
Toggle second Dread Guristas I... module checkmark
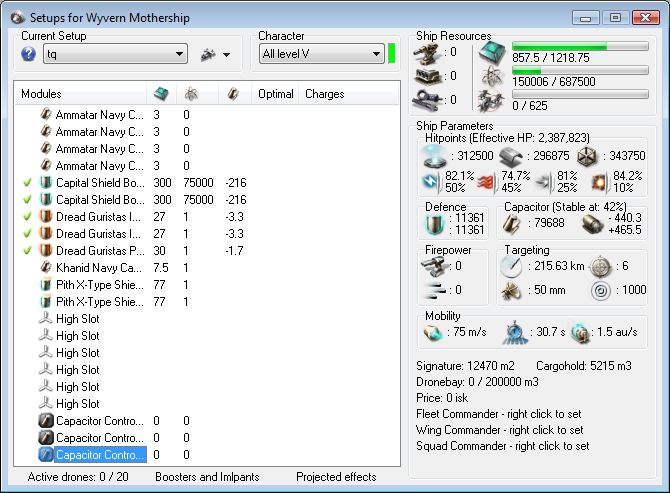point(27,234)
